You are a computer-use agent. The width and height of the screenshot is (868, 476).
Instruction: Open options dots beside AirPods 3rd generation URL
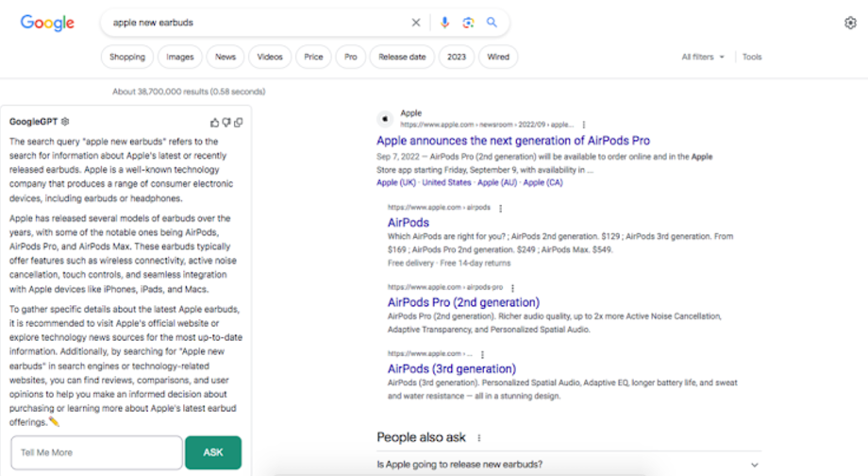click(x=482, y=355)
